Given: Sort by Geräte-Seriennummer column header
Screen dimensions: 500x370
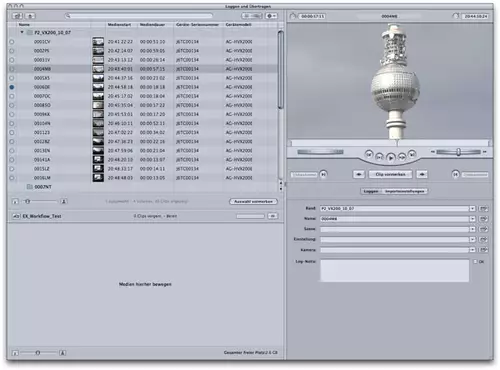Looking at the screenshot, I should pyautogui.click(x=198, y=25).
